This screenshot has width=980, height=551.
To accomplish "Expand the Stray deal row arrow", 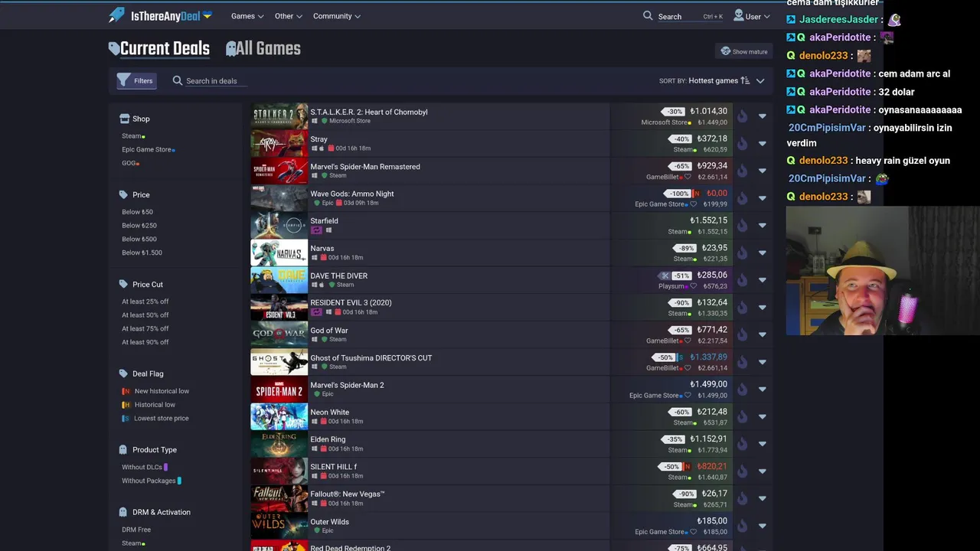I will pyautogui.click(x=762, y=144).
